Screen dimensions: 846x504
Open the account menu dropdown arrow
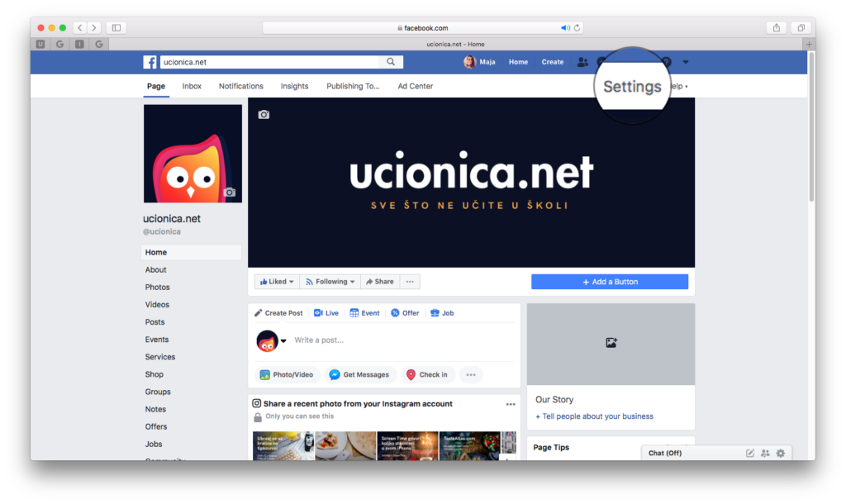[686, 62]
